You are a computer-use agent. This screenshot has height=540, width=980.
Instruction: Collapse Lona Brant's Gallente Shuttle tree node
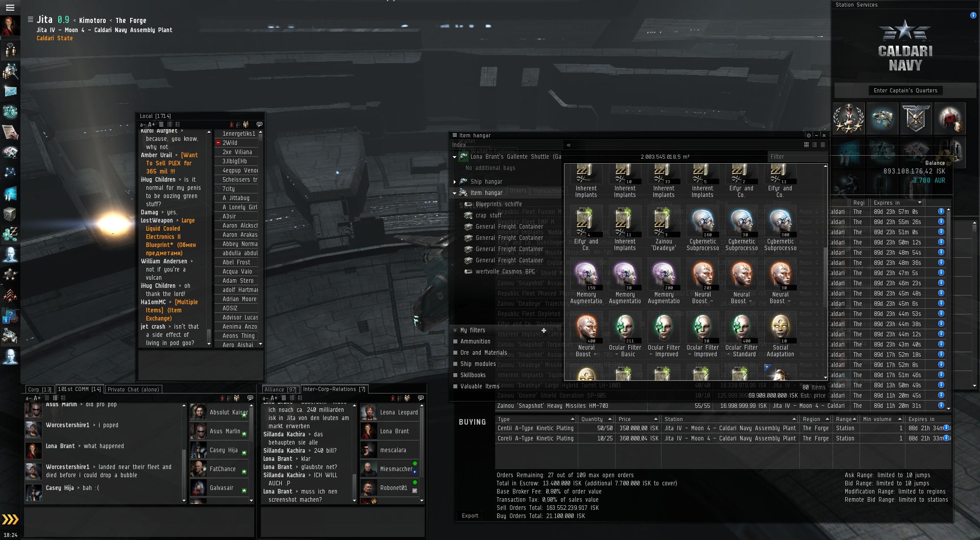[x=454, y=157]
